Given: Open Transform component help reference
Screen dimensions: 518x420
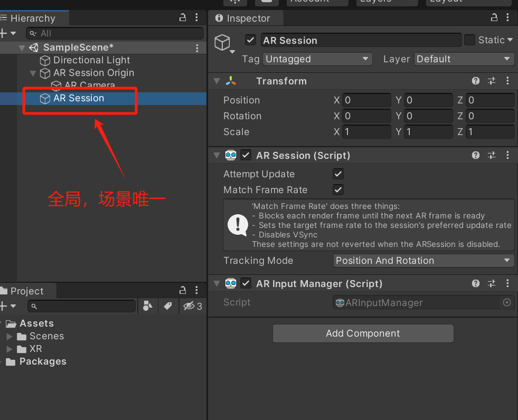Looking at the screenshot, I should (x=476, y=81).
